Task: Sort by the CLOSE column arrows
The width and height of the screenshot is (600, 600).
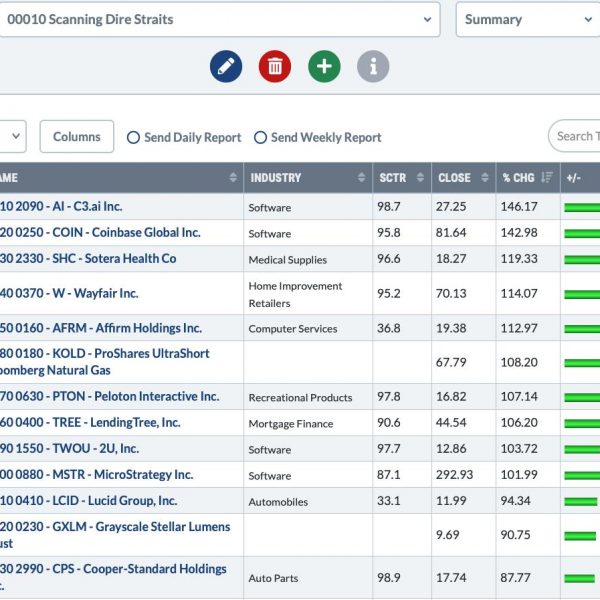Action: click(x=483, y=178)
